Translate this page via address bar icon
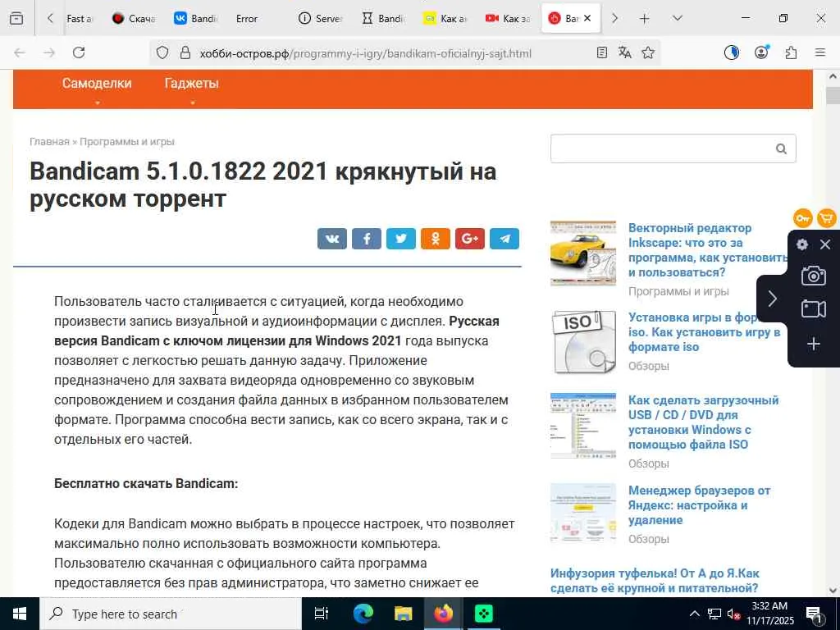The width and height of the screenshot is (840, 630). 624,52
